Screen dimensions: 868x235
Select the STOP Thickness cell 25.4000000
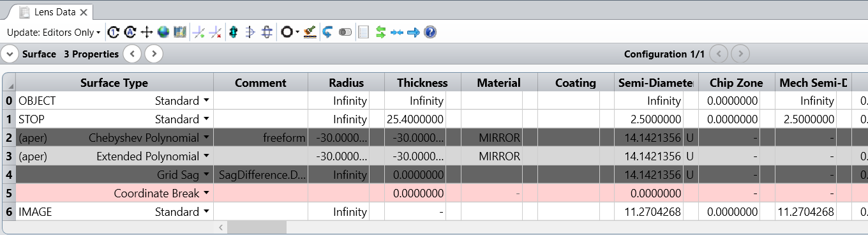[x=415, y=119]
